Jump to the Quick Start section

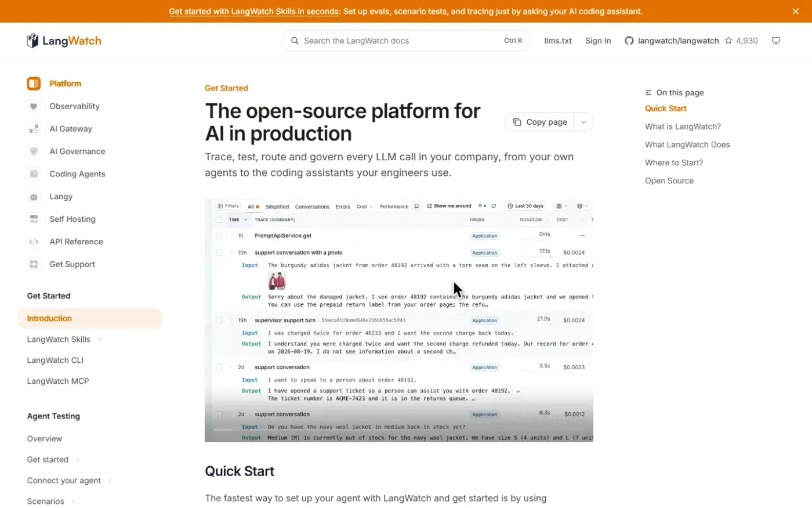[x=666, y=109]
